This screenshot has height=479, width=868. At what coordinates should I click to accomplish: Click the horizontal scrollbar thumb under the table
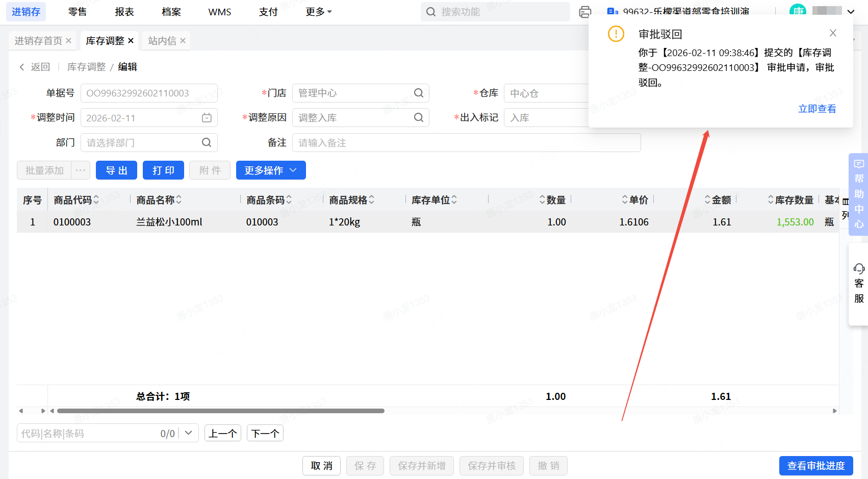click(221, 411)
